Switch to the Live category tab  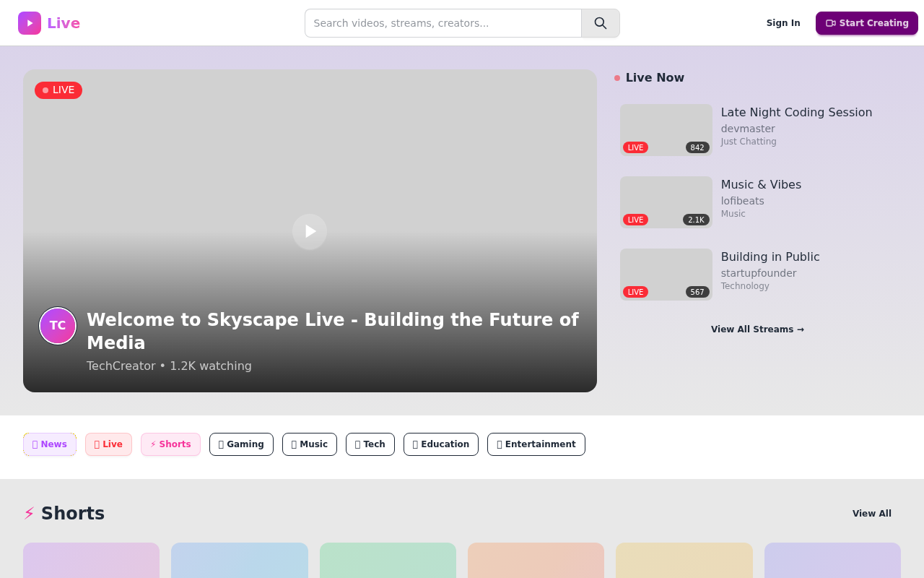point(108,444)
